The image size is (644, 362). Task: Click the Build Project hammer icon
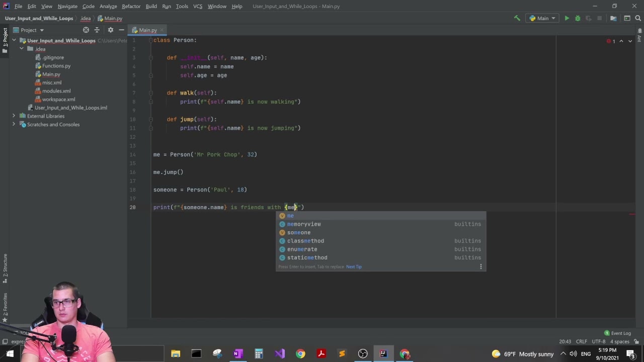point(517,18)
